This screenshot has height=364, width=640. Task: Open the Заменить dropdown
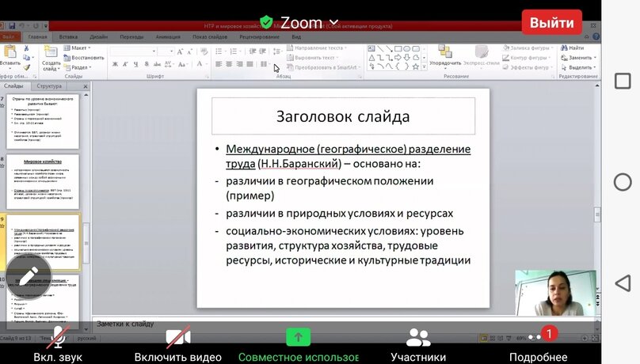(x=580, y=58)
